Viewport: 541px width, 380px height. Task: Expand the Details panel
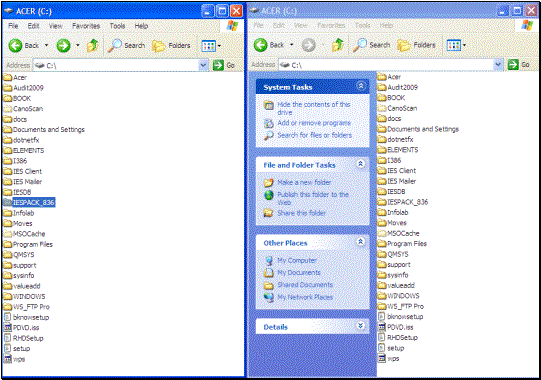[361, 326]
